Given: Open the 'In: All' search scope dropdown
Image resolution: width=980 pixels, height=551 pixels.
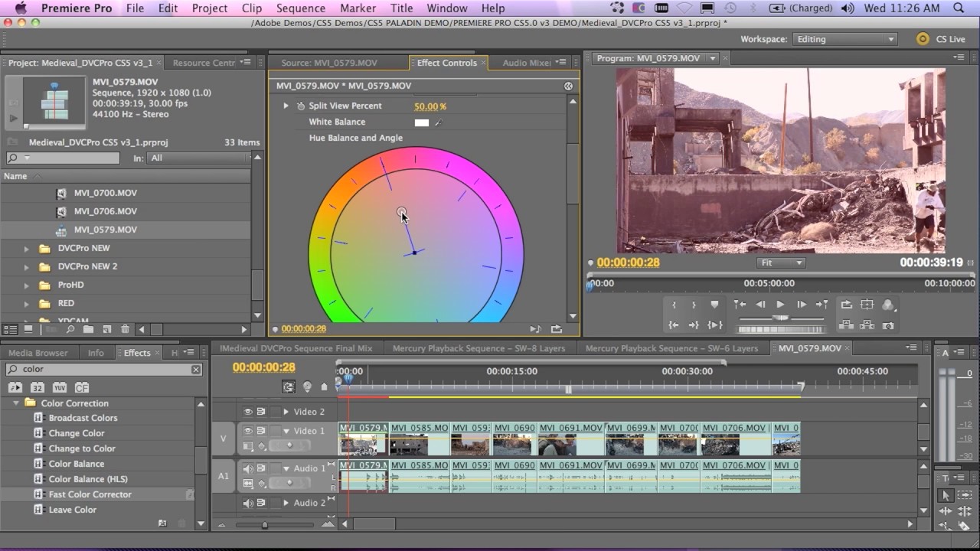Looking at the screenshot, I should pos(201,158).
